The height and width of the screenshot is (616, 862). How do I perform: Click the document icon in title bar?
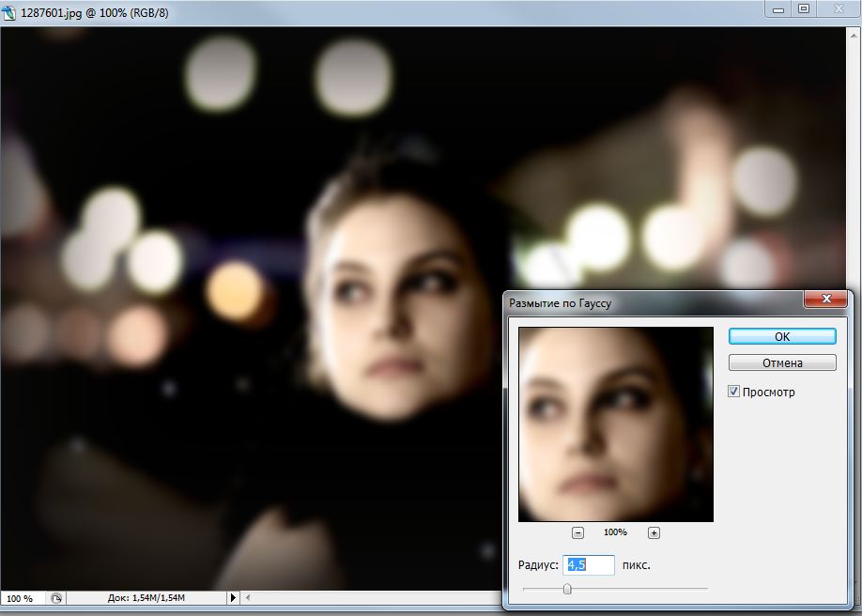pos(8,12)
